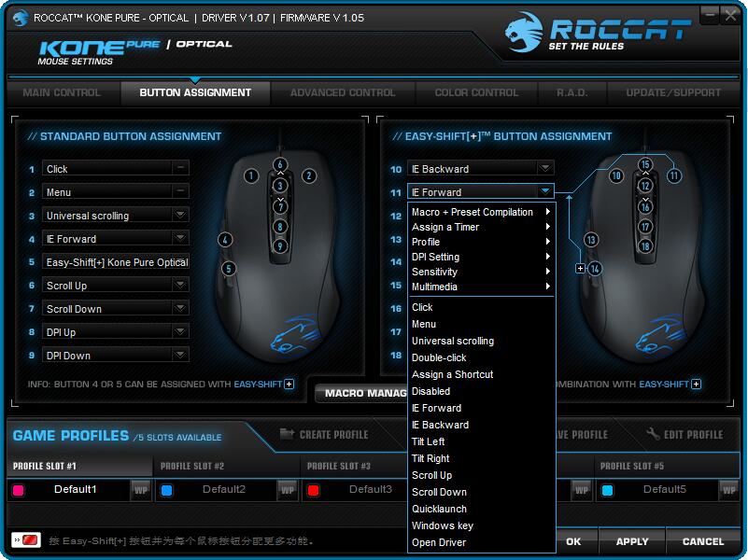Open dropdown for button 3 Universal scrolling
Image resolution: width=748 pixels, height=560 pixels.
(180, 215)
